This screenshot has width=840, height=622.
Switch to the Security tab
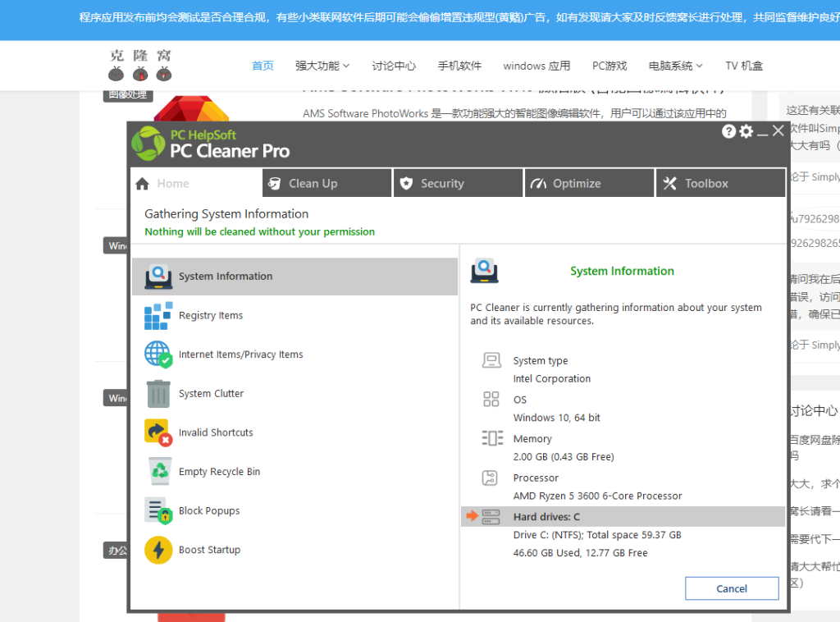458,183
